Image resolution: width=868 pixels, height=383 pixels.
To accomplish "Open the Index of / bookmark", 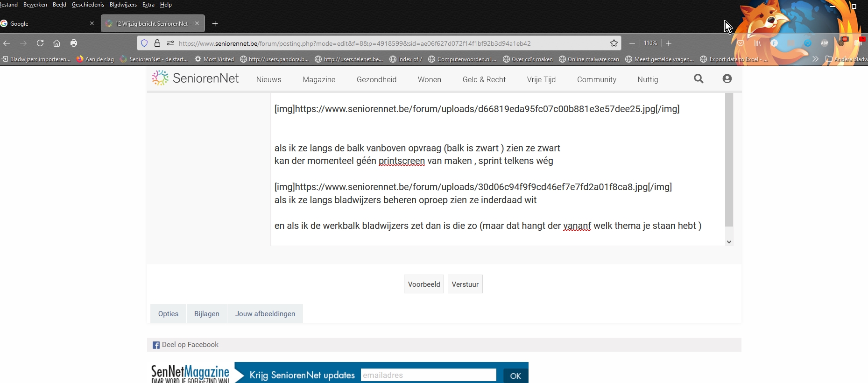I will pos(406,59).
